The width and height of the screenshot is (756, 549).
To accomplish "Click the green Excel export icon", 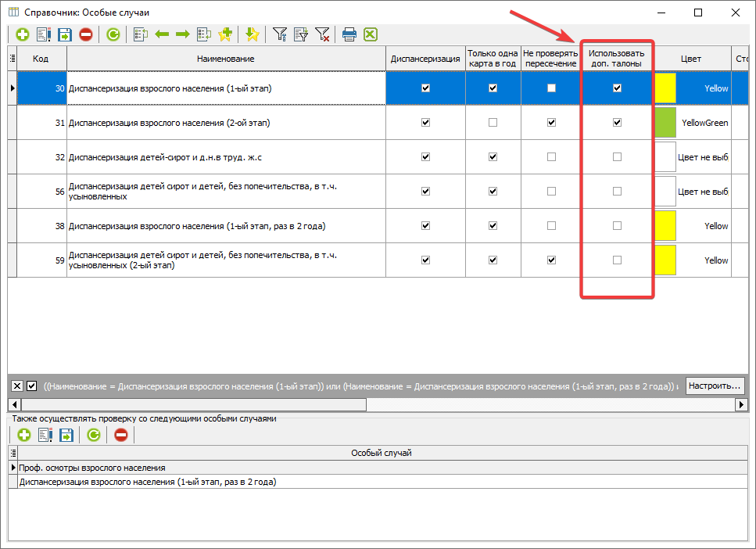I will tap(371, 34).
